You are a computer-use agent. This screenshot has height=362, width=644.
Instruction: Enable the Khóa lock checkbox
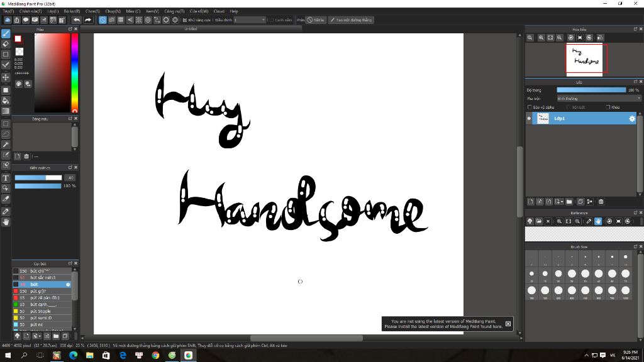coord(608,107)
